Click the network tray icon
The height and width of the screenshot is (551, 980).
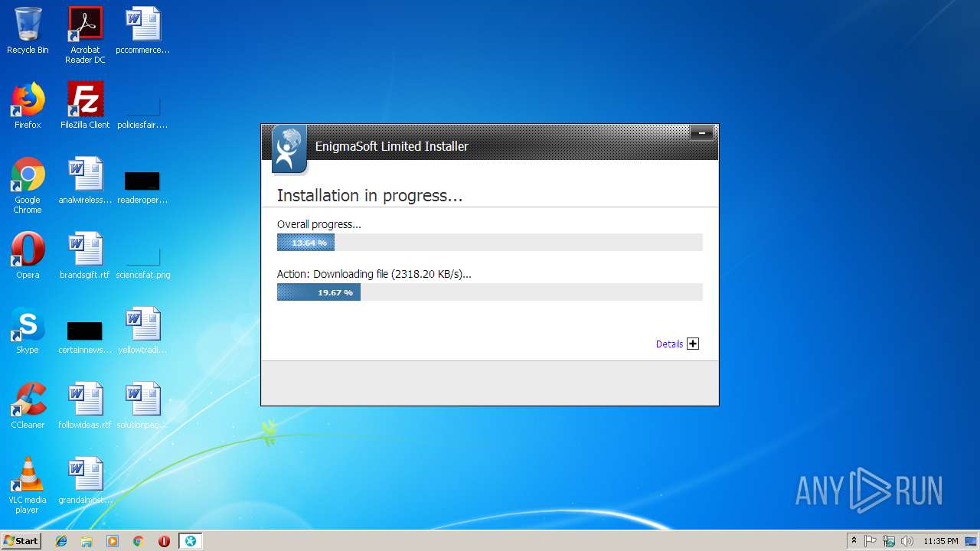point(889,541)
